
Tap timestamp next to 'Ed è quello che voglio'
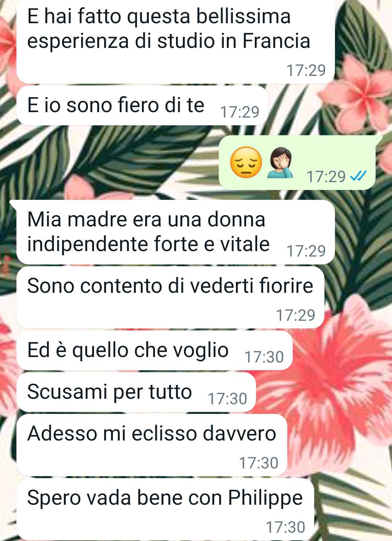264,357
